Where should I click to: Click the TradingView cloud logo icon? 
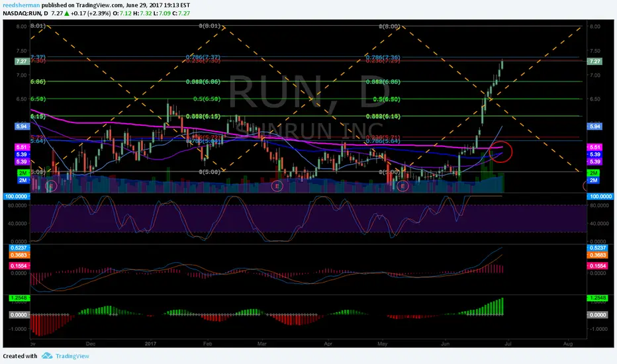pyautogui.click(x=47, y=356)
